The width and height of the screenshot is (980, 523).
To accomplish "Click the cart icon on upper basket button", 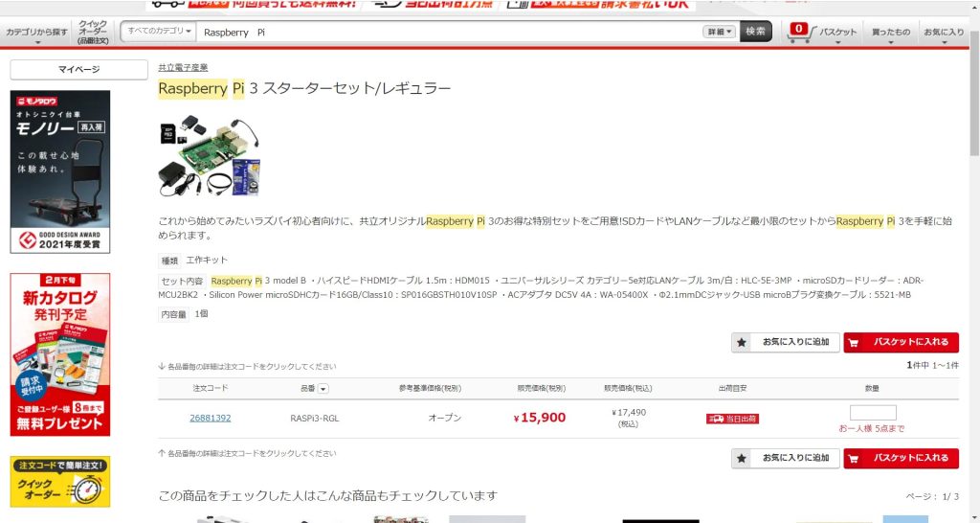I will pos(855,342).
